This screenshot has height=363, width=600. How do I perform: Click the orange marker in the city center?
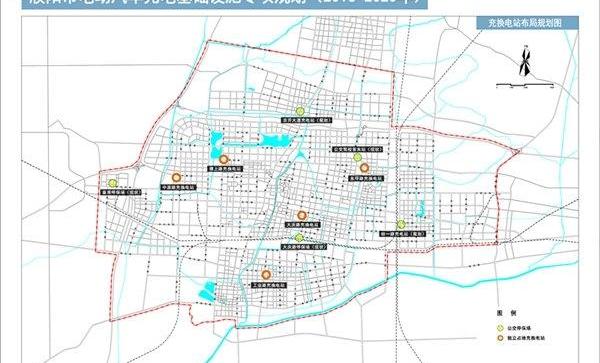tap(302, 215)
